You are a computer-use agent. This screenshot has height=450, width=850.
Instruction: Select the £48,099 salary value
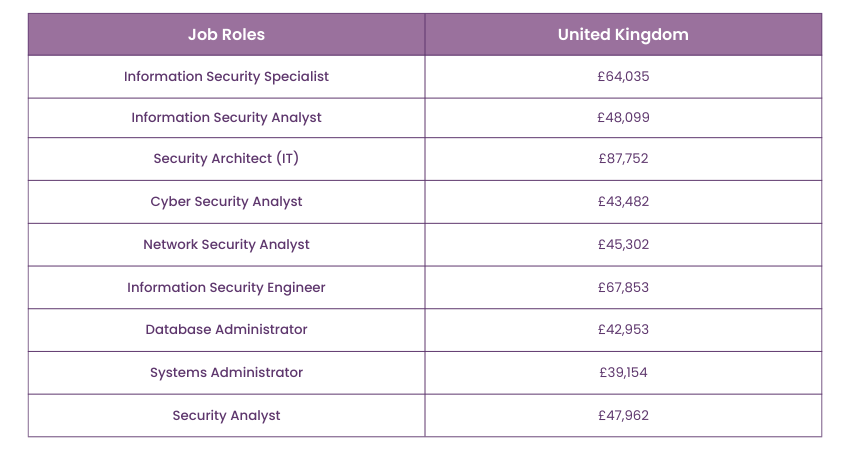pos(623,118)
